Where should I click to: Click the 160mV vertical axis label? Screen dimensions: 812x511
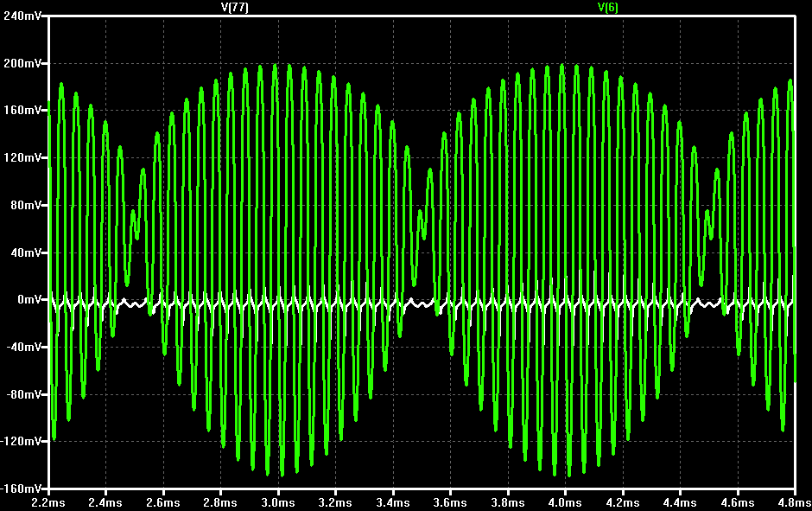22,110
